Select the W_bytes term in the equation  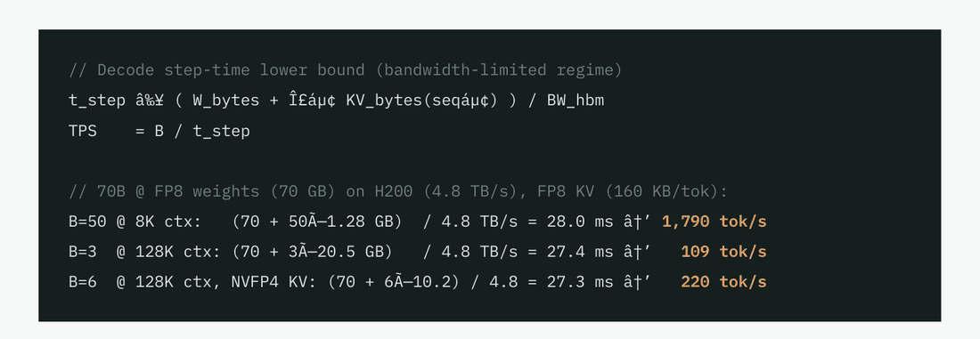point(225,101)
